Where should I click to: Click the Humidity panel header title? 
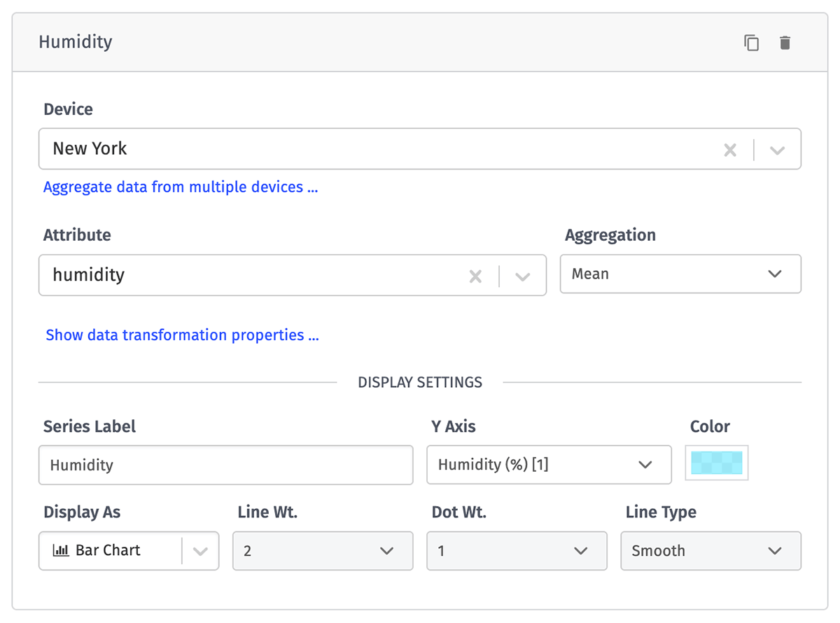click(75, 42)
